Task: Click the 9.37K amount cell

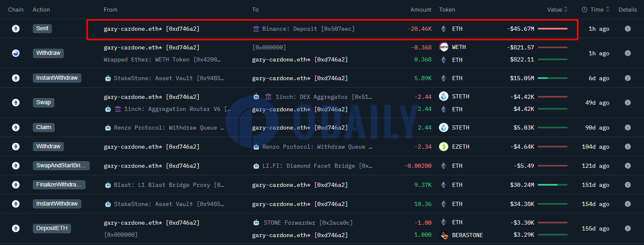Action: (423, 185)
